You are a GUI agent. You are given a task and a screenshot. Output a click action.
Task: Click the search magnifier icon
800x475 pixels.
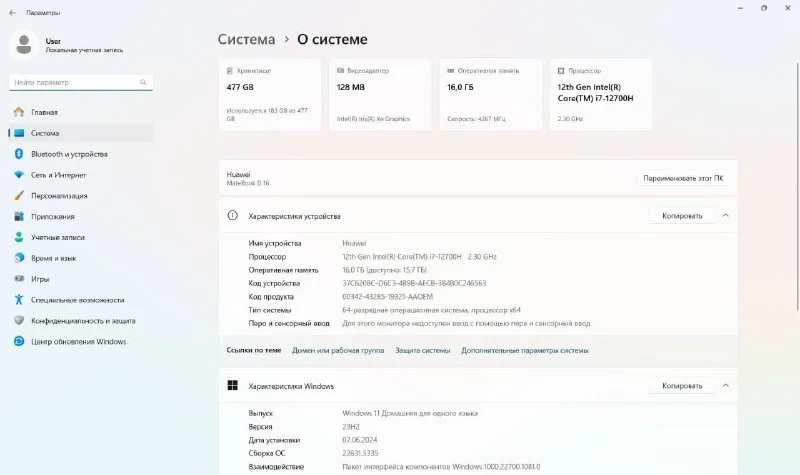pos(145,82)
